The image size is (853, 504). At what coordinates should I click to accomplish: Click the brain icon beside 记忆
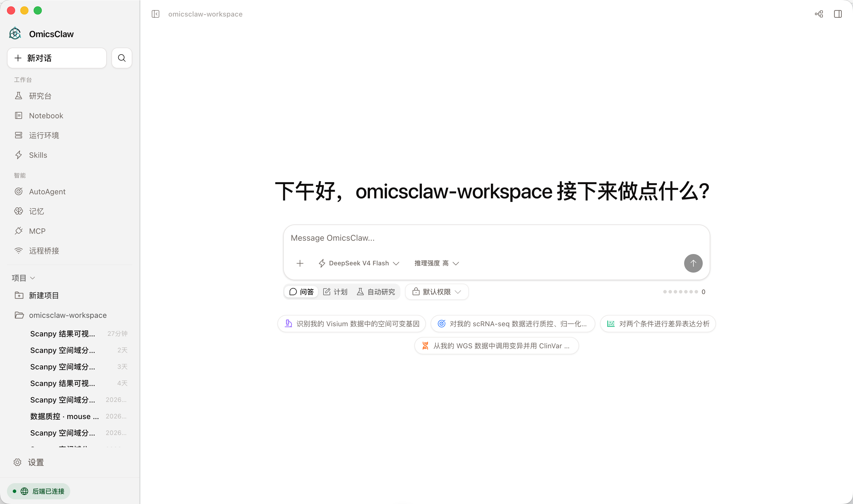pos(19,211)
